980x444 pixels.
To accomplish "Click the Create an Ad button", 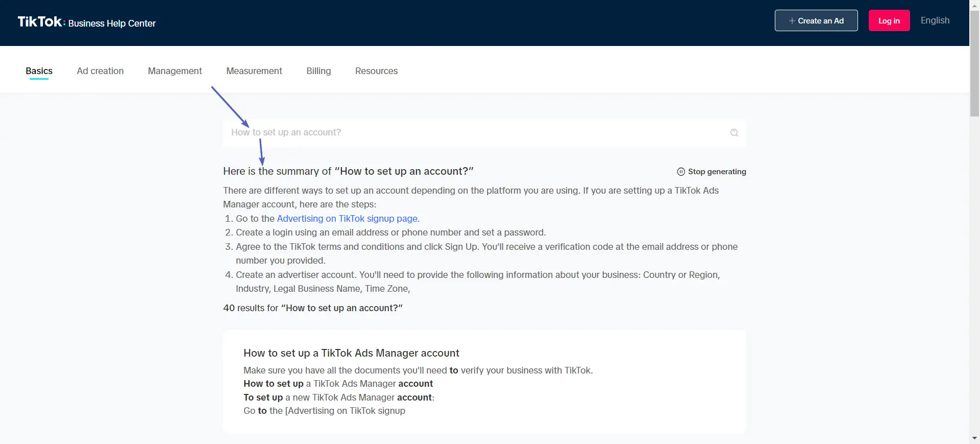I will [816, 20].
